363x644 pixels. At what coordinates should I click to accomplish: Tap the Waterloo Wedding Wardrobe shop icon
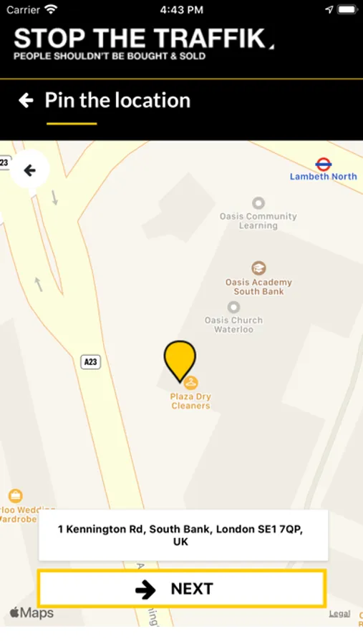16,496
